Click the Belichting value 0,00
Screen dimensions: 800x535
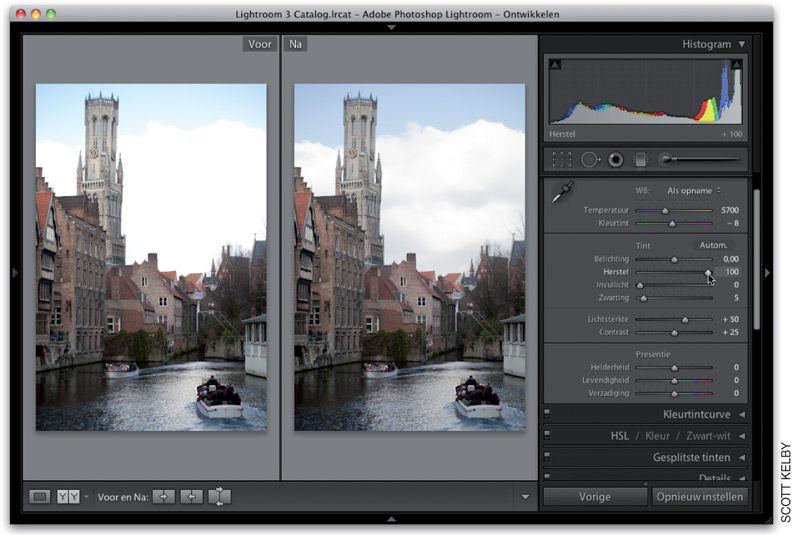731,259
